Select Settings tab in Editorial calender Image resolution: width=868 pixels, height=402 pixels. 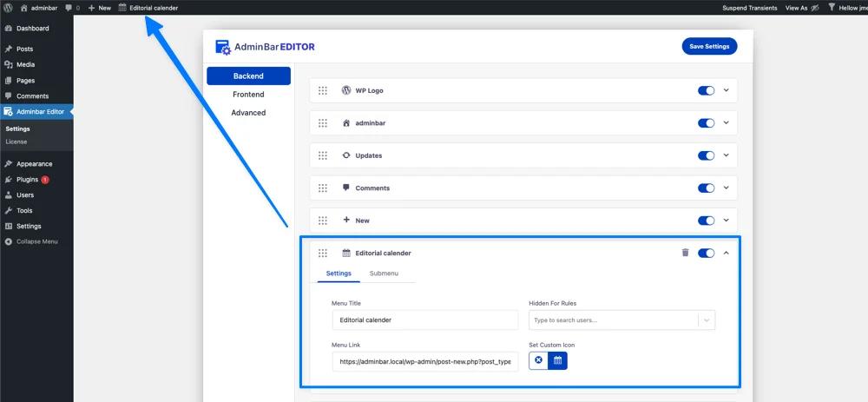(x=339, y=273)
